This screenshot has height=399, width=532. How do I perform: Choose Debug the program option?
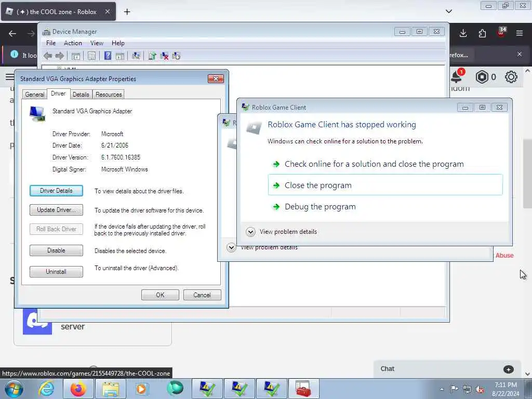[385, 207]
